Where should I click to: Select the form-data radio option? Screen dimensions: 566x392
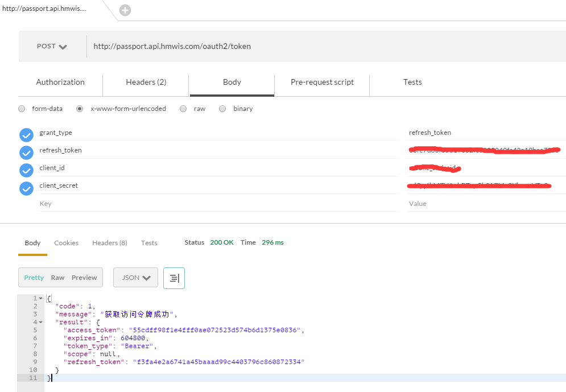(22, 109)
